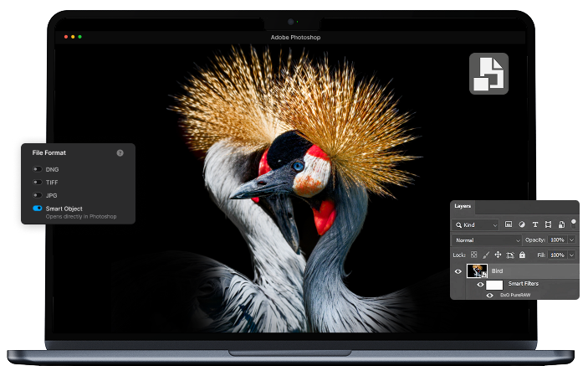Click the lock position move icon
588x366 pixels.
[x=498, y=255]
